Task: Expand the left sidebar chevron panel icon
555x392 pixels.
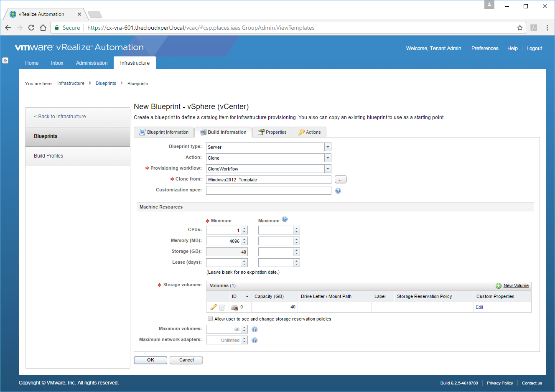Action: click(5, 61)
